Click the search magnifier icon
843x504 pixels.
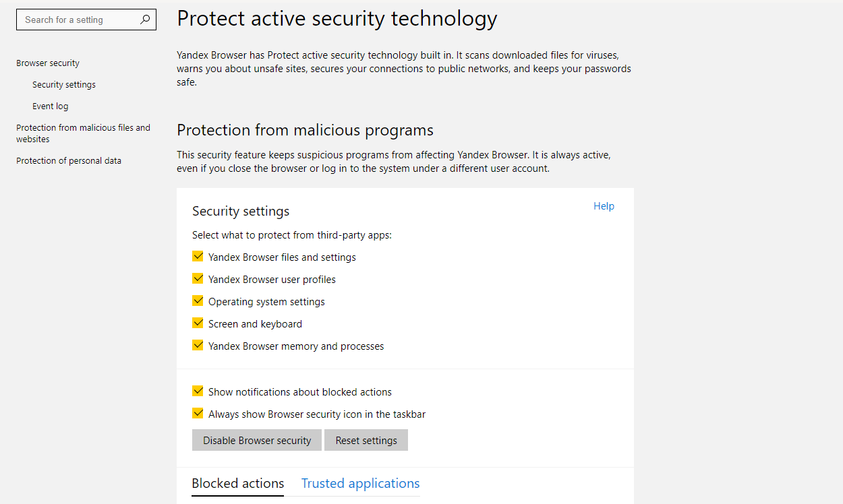145,20
